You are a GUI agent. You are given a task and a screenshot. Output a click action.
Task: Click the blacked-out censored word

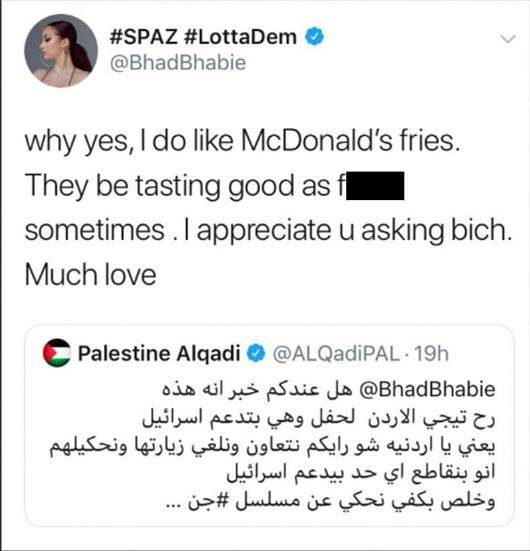(x=375, y=186)
